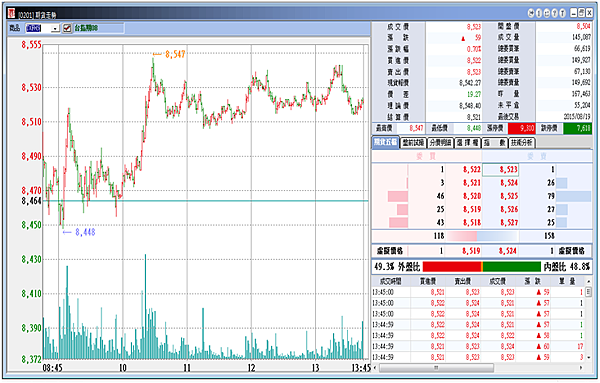This screenshot has height=383, width=600.
Task: Click the 單量 column header
Action: (x=567, y=281)
